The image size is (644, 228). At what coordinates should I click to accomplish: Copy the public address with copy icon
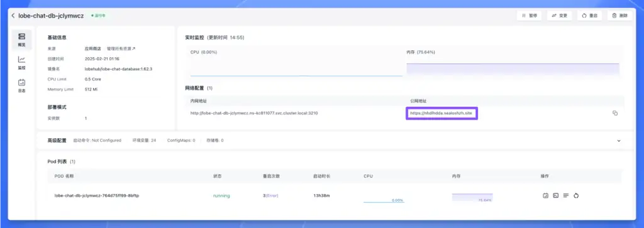click(615, 113)
